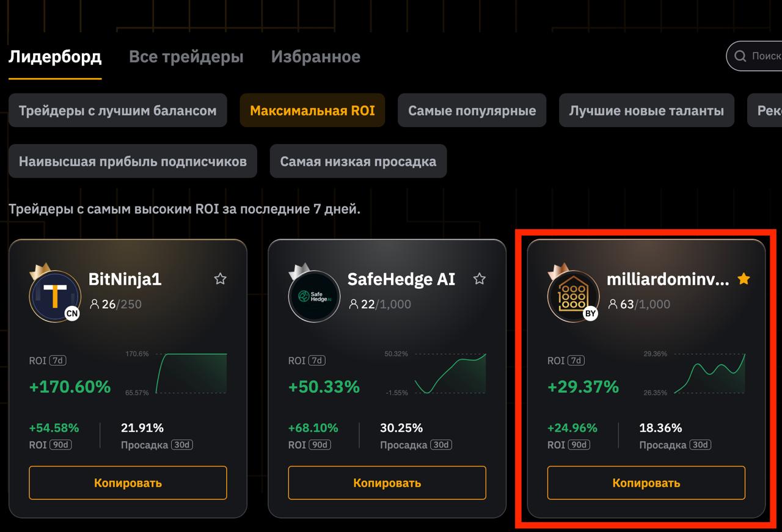Image resolution: width=782 pixels, height=532 pixels.
Task: Filter by Лучшие новые таланты
Action: point(646,111)
